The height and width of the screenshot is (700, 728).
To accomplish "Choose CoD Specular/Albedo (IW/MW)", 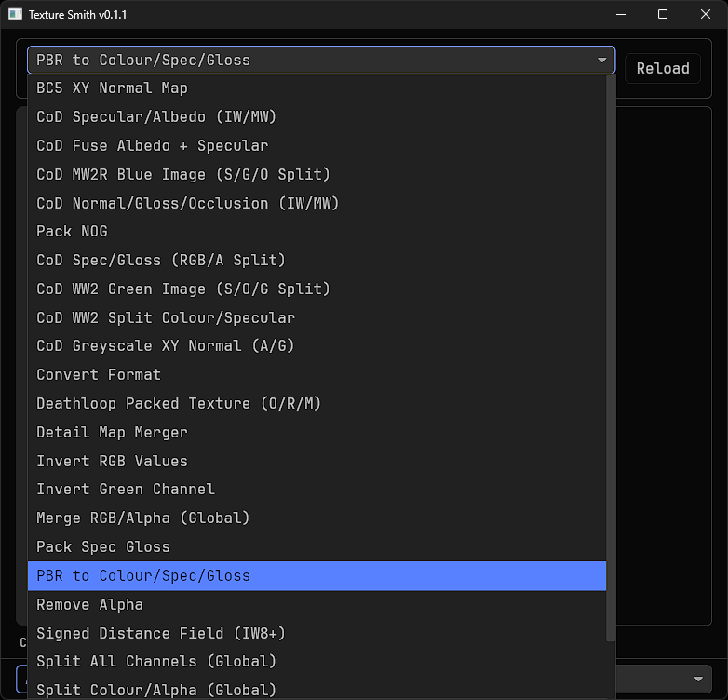I will click(317, 117).
